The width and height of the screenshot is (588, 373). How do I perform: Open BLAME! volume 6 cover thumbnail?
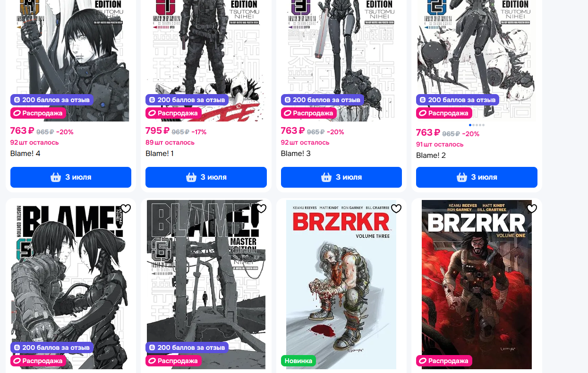point(206,285)
